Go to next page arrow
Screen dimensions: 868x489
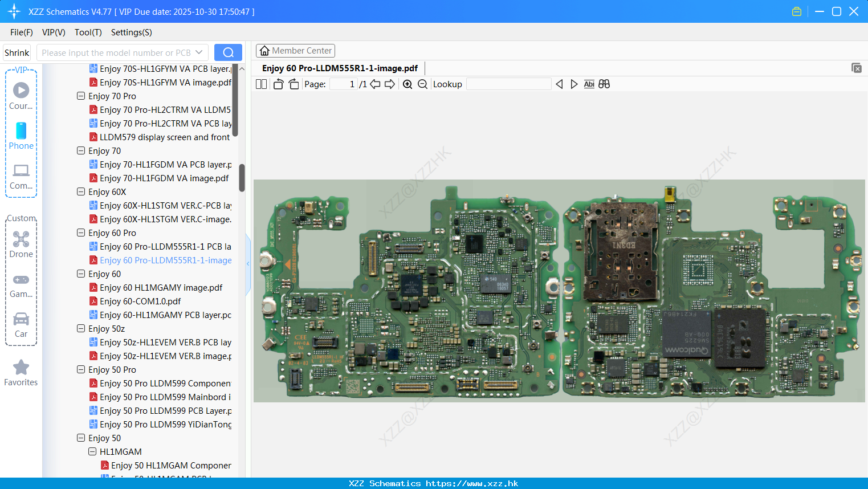point(390,84)
